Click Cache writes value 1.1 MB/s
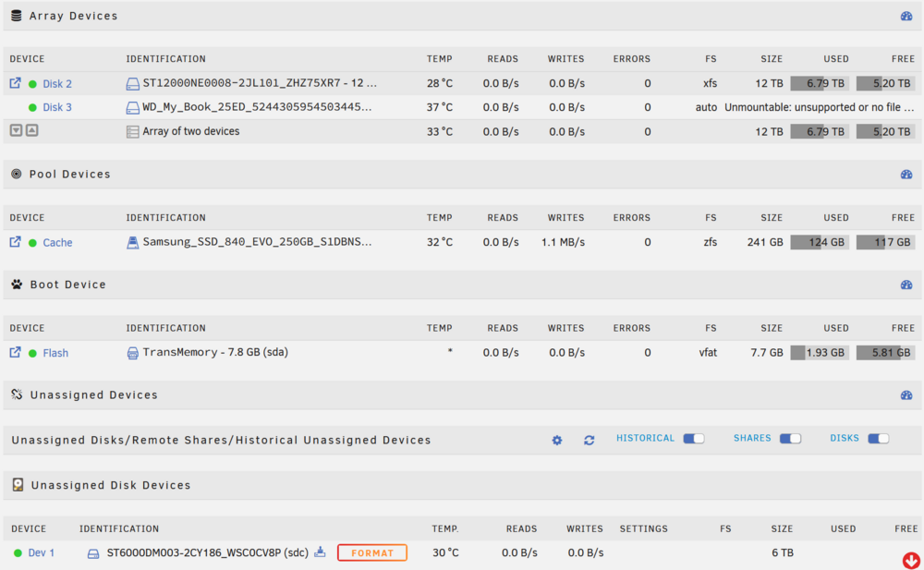The width and height of the screenshot is (924, 570). coord(563,242)
